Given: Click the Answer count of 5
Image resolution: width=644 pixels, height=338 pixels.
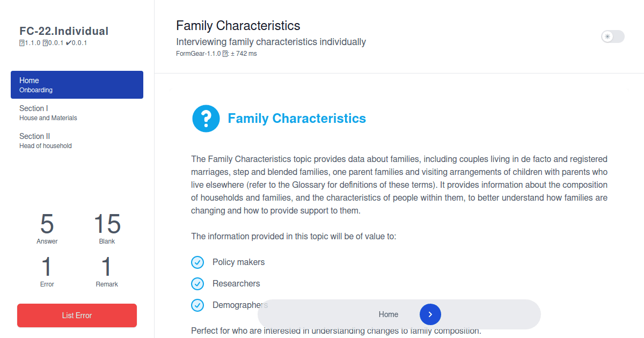Looking at the screenshot, I should coord(47,224).
